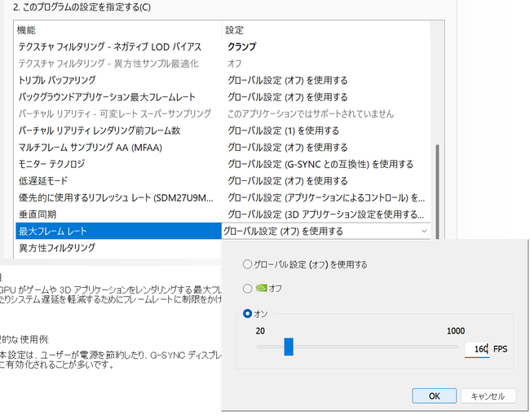Click the settings list vertical scrollbar

click(x=437, y=192)
